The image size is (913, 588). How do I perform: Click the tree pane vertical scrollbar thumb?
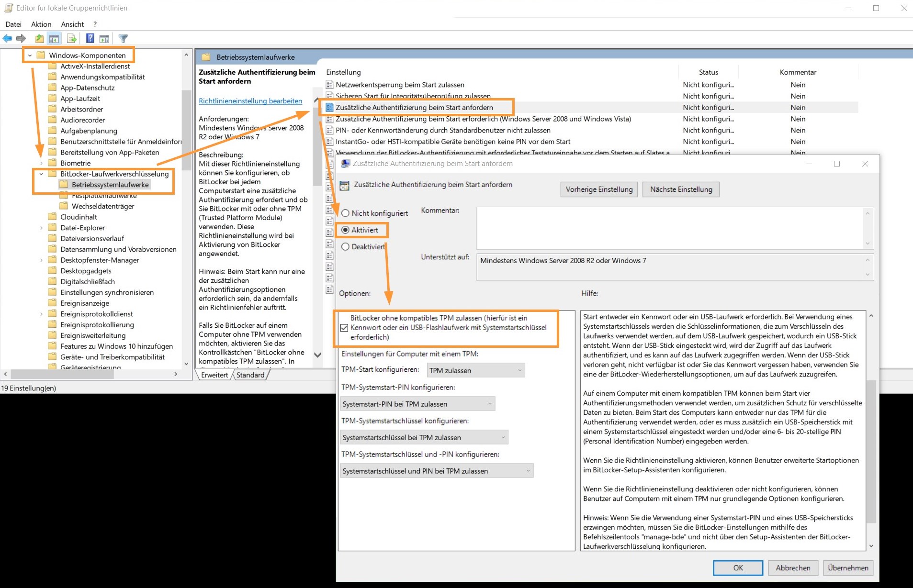click(186, 131)
